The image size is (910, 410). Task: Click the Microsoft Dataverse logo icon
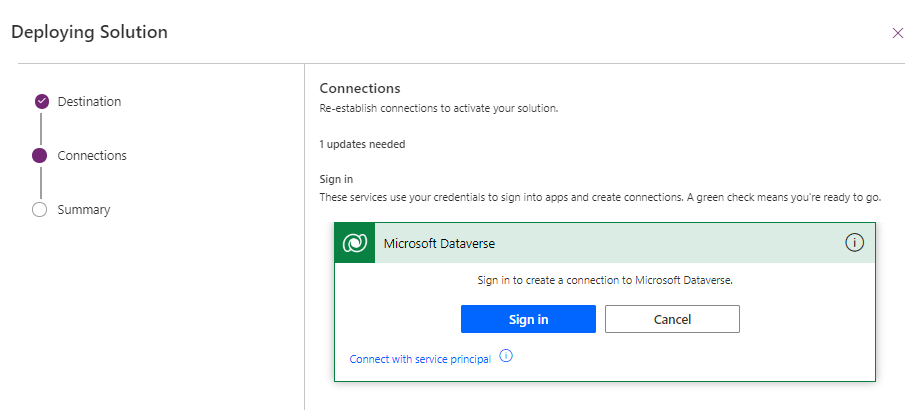(x=354, y=243)
